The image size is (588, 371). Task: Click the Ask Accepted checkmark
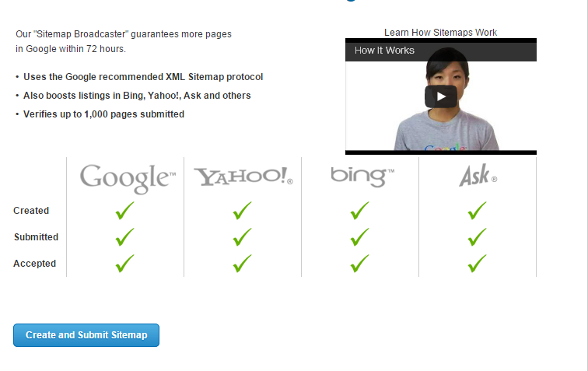(477, 264)
